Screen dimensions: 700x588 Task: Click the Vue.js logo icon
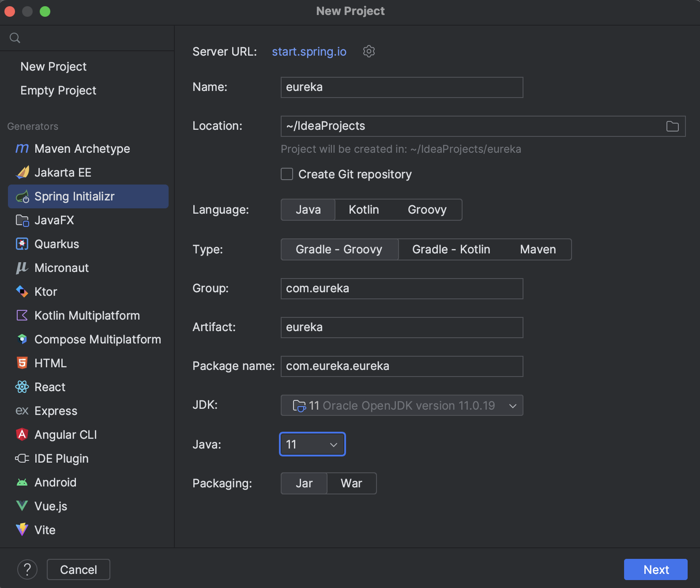pyautogui.click(x=22, y=506)
